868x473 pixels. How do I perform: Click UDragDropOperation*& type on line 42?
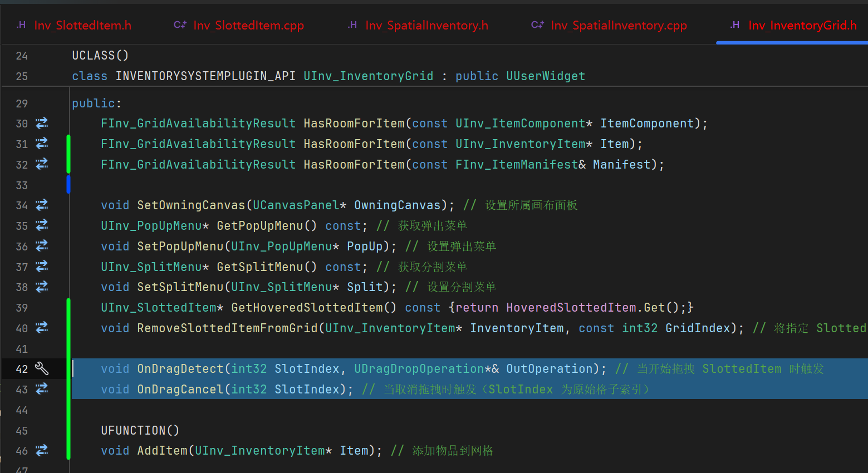pos(426,368)
